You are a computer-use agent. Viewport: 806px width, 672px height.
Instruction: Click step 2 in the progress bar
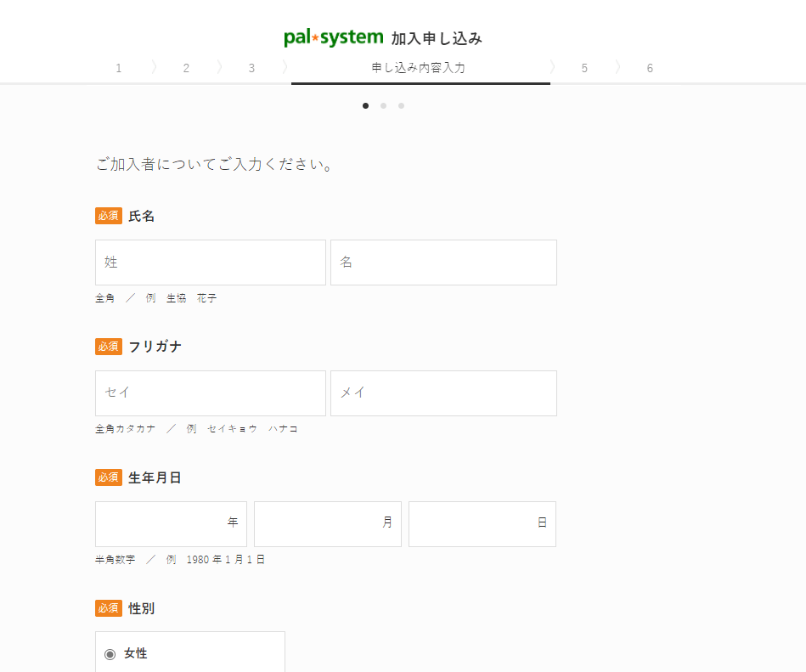tap(186, 67)
